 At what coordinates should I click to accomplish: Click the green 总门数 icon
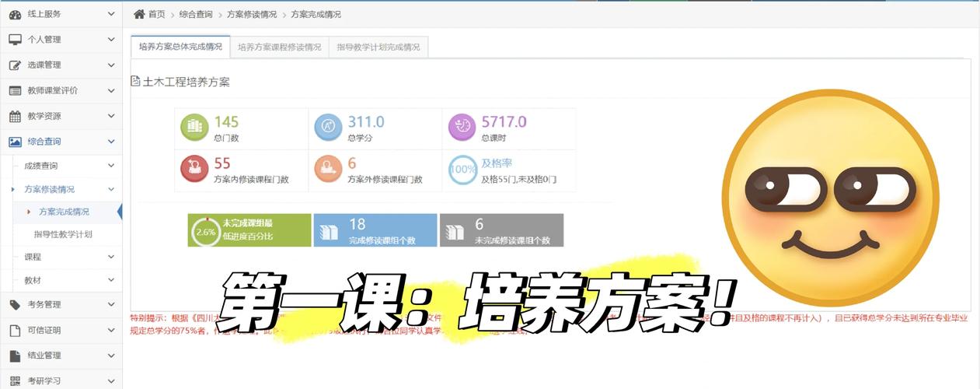(194, 128)
